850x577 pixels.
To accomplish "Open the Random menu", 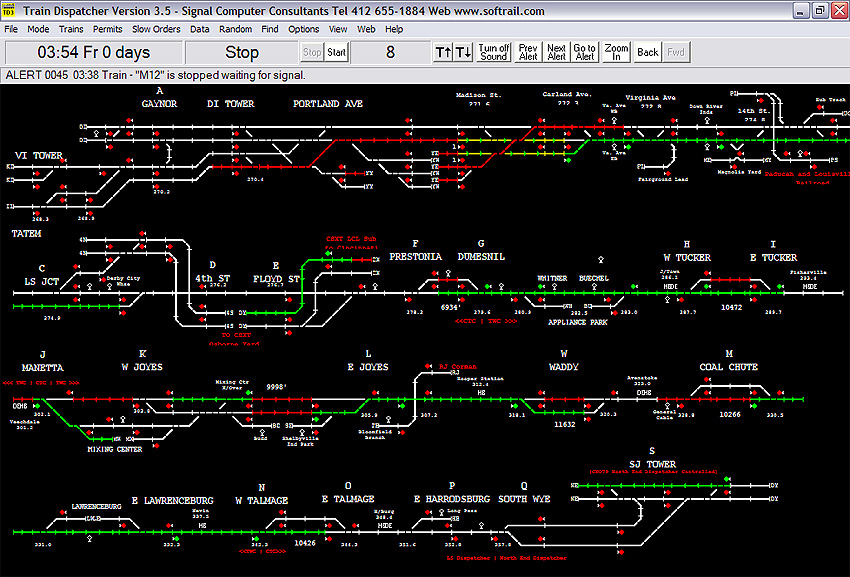I will [236, 29].
